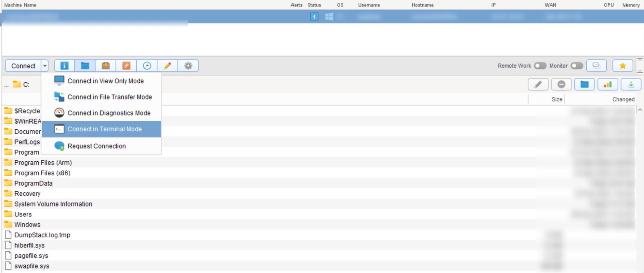Select Connect in Terminal Mode

(x=104, y=129)
